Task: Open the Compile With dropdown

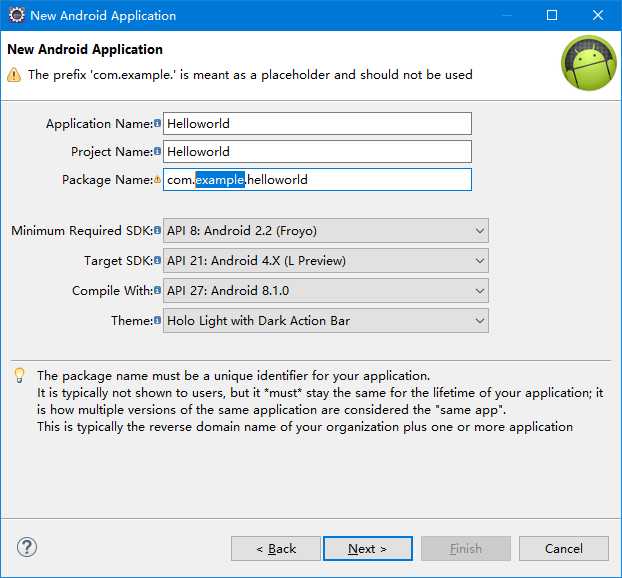Action: [x=326, y=291]
